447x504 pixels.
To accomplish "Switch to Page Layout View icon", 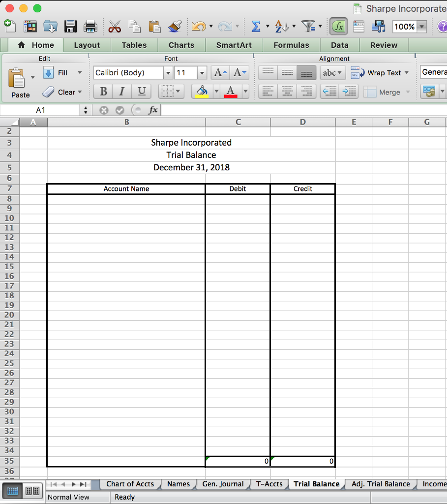I will tap(32, 491).
